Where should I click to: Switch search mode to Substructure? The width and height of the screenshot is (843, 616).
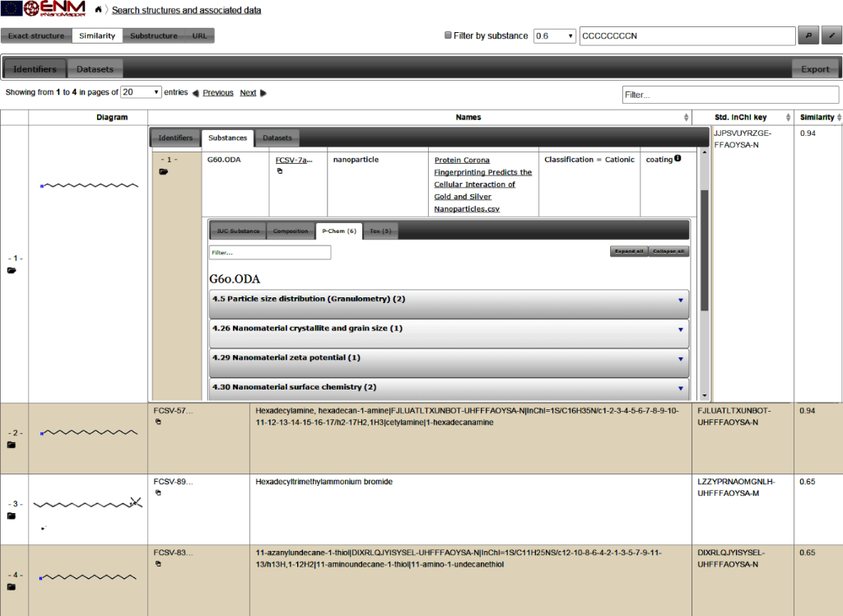154,35
